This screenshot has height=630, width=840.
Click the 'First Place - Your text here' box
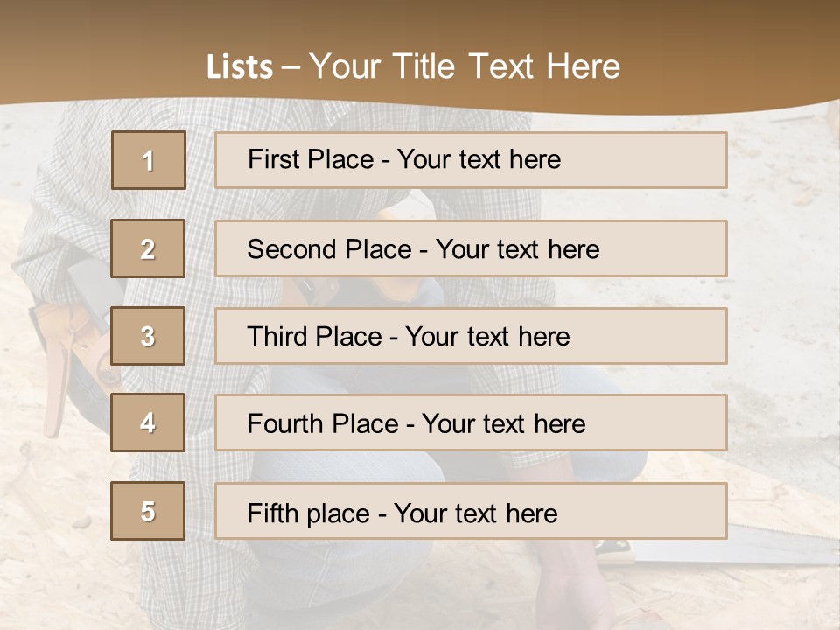(471, 160)
